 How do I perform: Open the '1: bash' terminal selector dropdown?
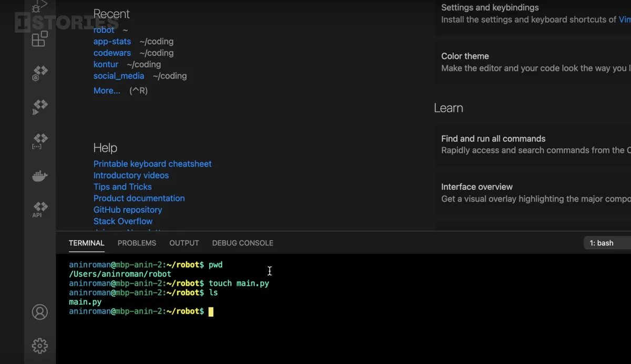[x=607, y=243]
